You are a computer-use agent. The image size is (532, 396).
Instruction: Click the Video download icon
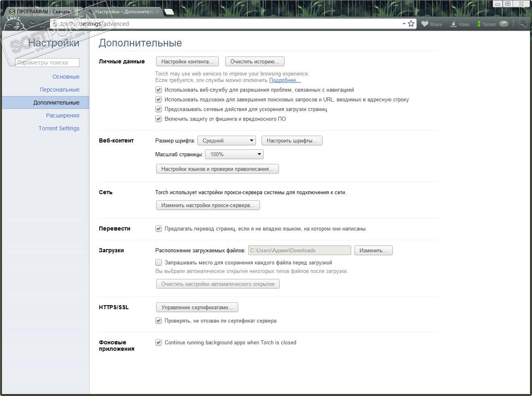click(454, 24)
